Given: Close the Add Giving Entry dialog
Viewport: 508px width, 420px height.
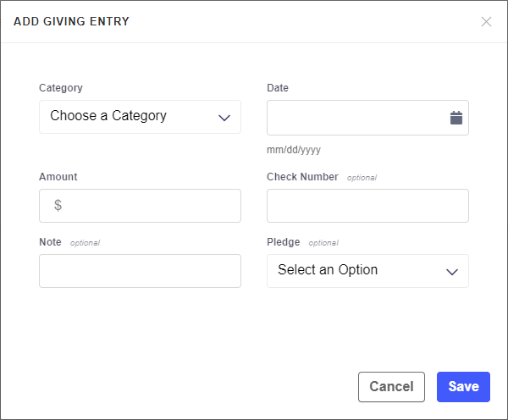Looking at the screenshot, I should point(486,21).
